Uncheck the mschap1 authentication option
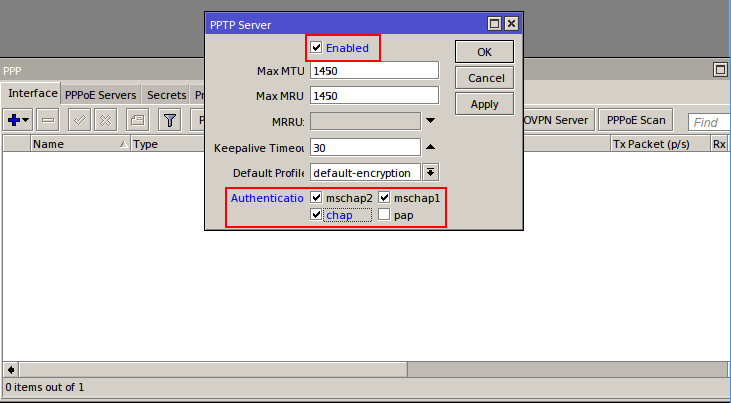This screenshot has width=731, height=403. 384,198
